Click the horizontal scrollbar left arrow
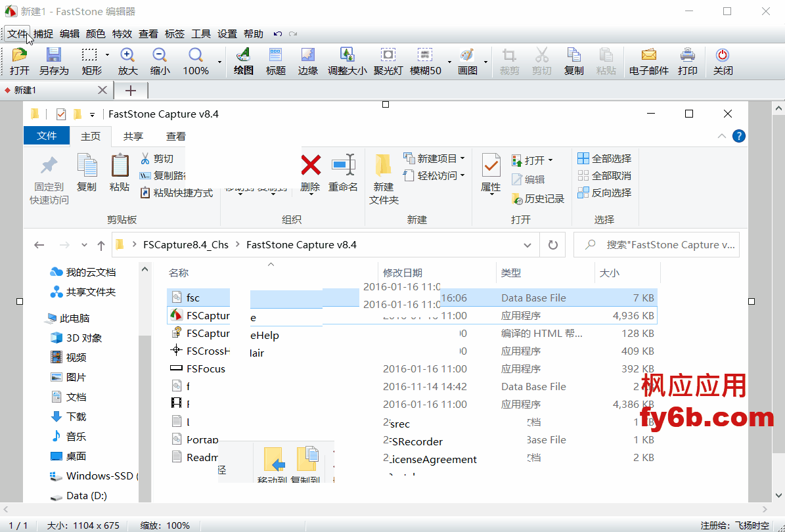 [x=6, y=509]
